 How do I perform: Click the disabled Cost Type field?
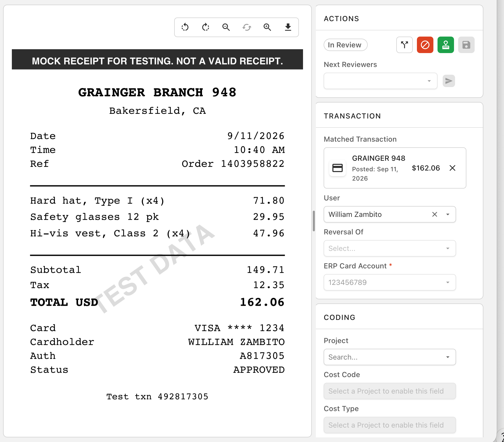tap(390, 425)
